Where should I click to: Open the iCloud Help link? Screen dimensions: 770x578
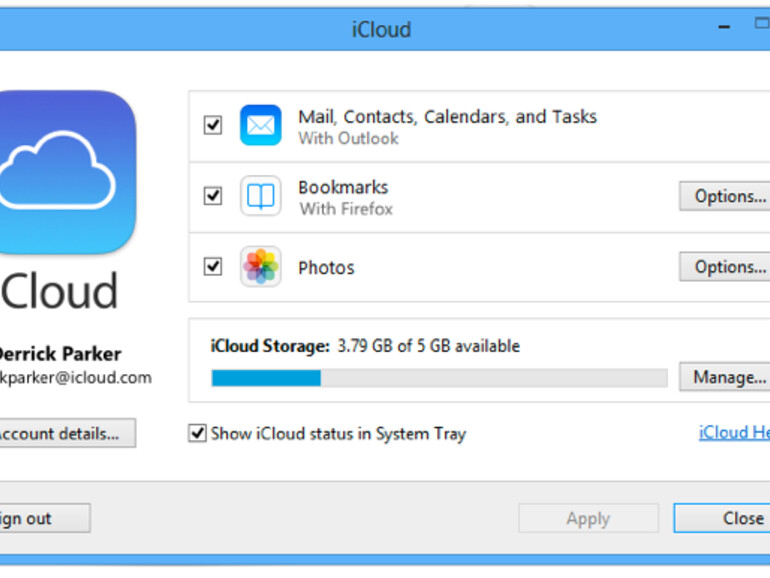pos(735,433)
